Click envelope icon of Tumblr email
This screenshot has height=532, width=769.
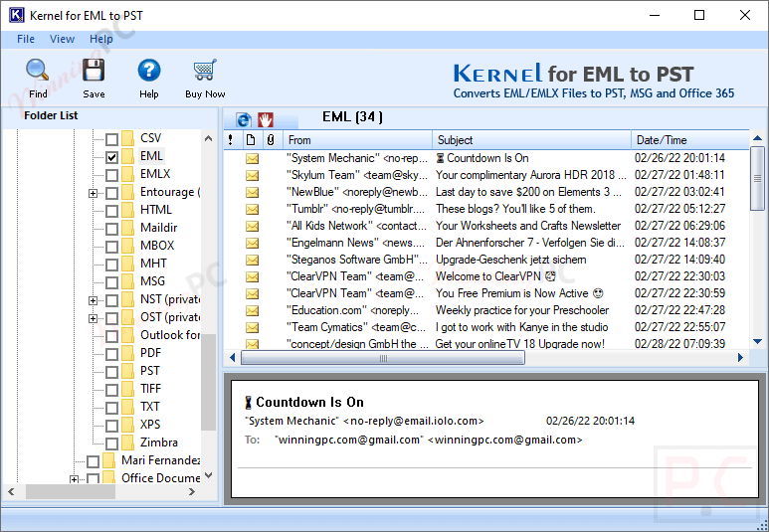(x=252, y=210)
